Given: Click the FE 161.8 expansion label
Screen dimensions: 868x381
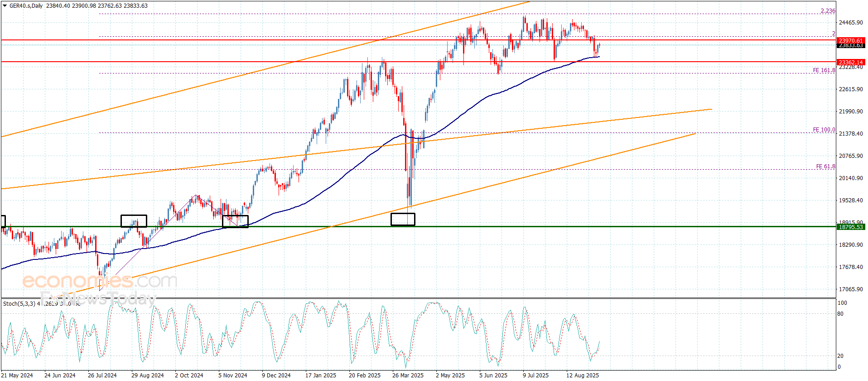Looking at the screenshot, I should pos(824,70).
